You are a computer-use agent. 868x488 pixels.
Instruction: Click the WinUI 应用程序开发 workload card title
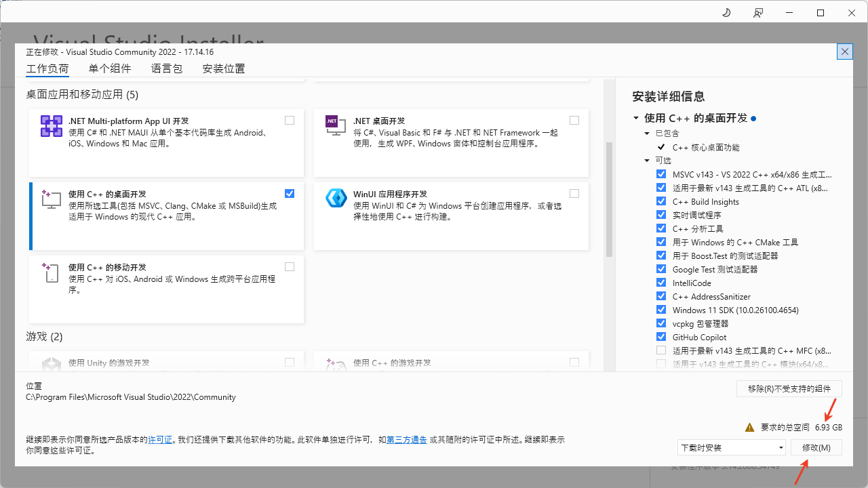point(391,194)
